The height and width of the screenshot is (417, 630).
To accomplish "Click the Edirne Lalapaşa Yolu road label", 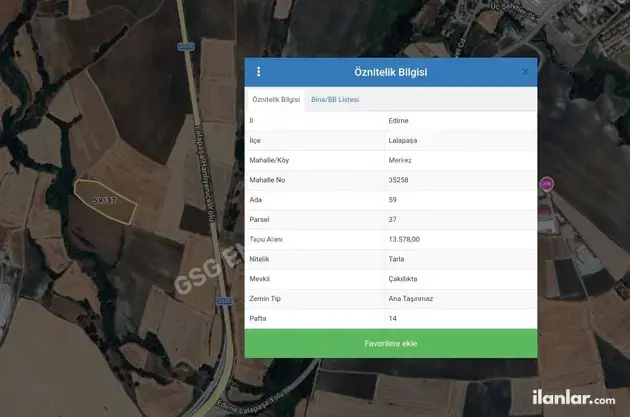I will tap(251, 404).
